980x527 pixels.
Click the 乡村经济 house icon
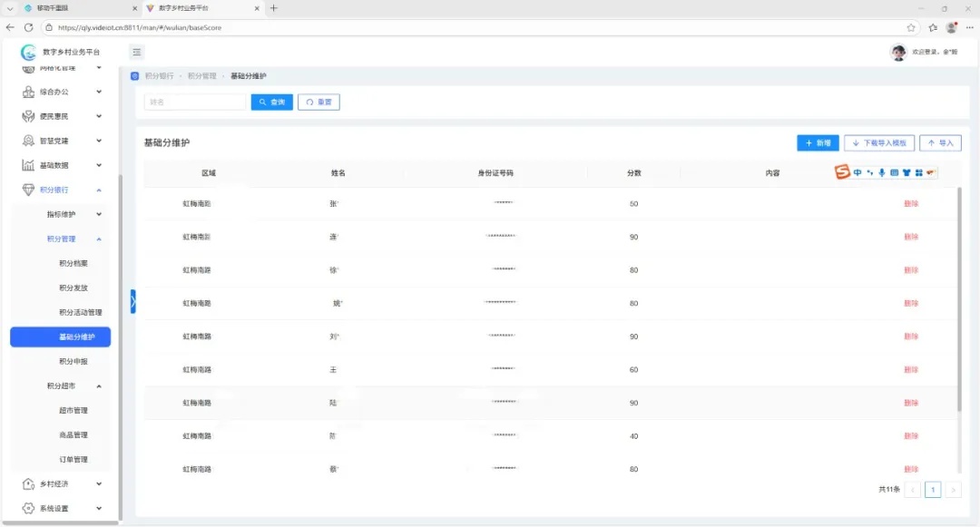[28, 484]
